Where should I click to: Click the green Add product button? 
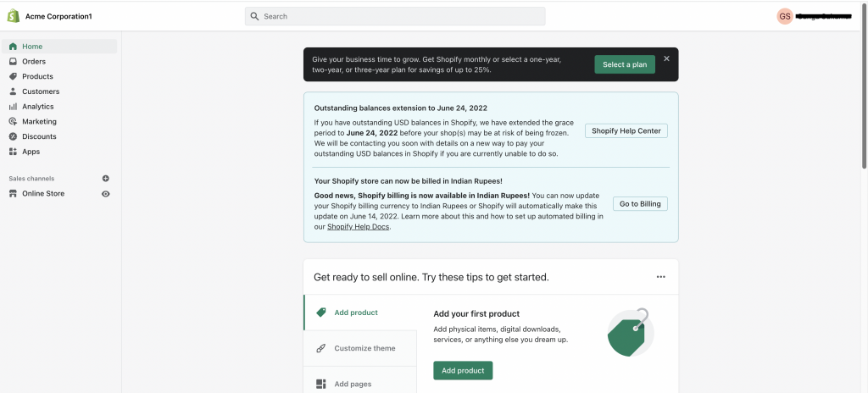463,370
